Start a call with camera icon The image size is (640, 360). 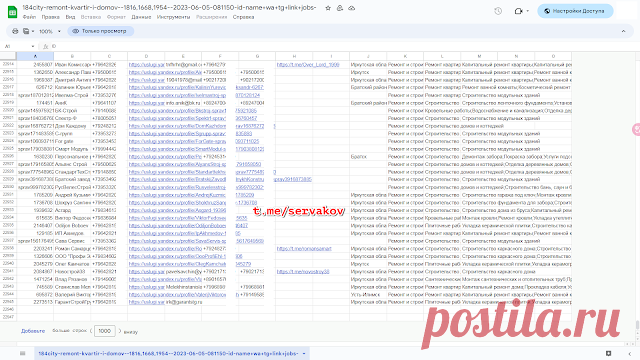pyautogui.click(x=521, y=11)
